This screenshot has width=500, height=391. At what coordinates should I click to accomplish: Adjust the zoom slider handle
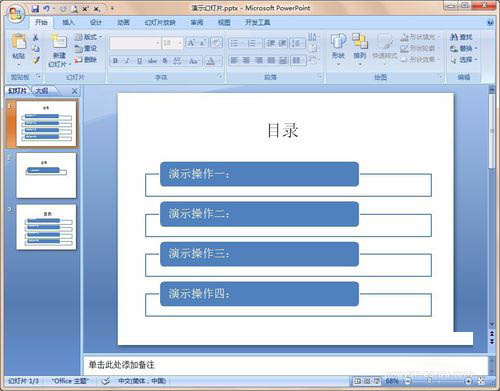point(429,381)
